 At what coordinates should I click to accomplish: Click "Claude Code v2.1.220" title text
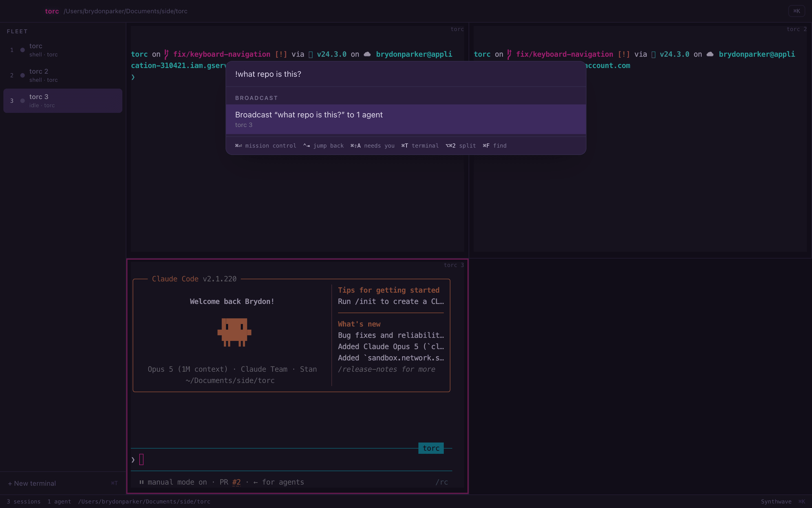tap(194, 279)
